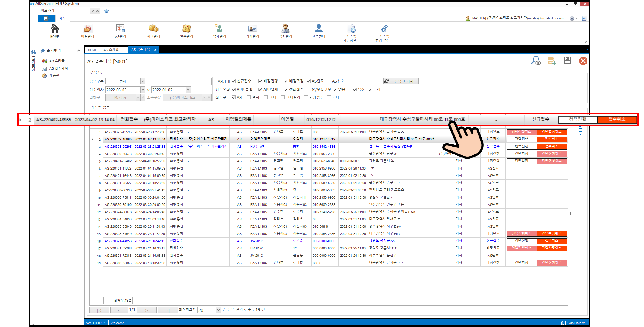Open the start date 2022-03-03 picker dropdown
The width and height of the screenshot is (644, 327).
click(142, 90)
